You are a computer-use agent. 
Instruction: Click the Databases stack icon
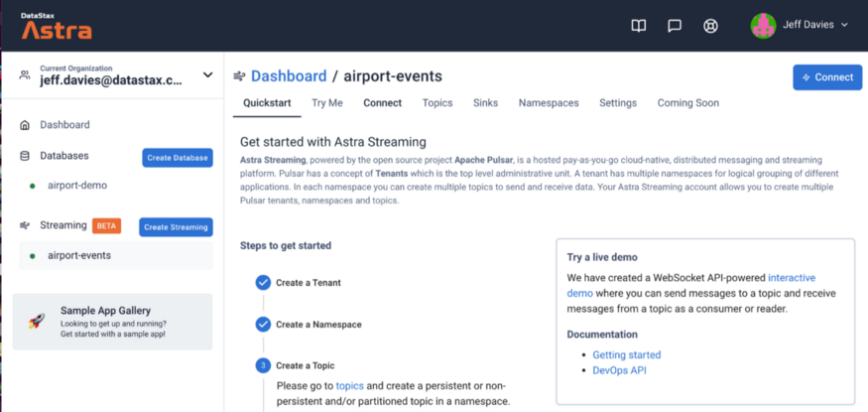(26, 156)
